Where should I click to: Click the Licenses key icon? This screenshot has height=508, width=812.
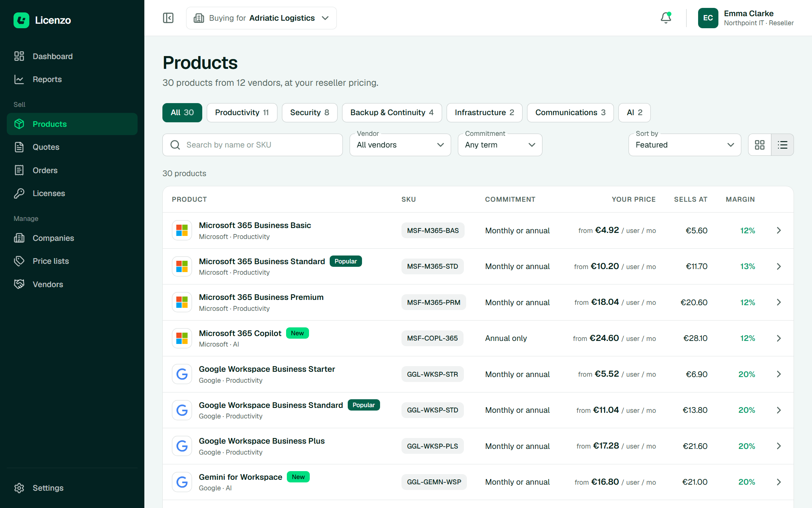pyautogui.click(x=19, y=193)
